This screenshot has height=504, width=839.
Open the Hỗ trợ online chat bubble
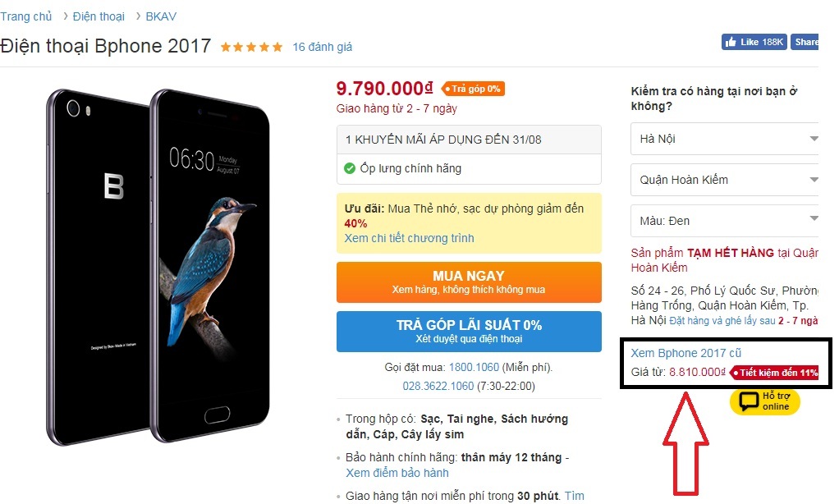coord(764,401)
